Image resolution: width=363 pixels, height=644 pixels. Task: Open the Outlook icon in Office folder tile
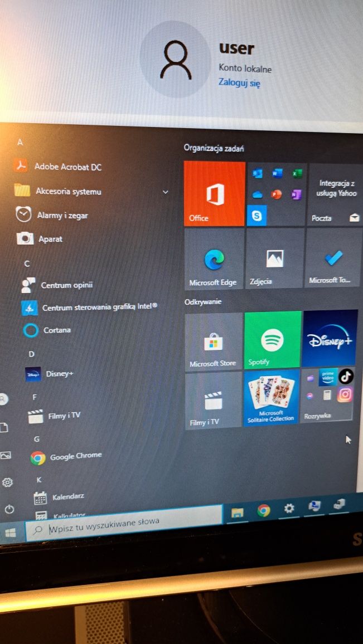(x=258, y=174)
